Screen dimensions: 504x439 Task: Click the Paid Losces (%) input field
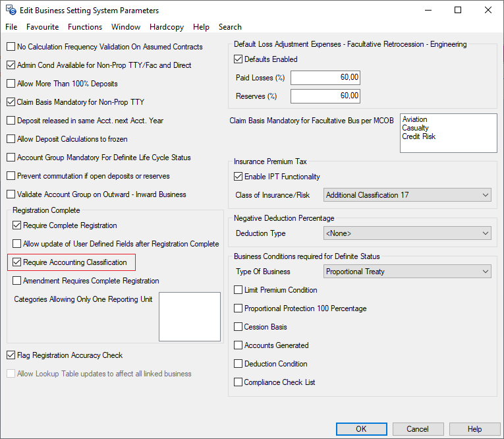pos(325,78)
